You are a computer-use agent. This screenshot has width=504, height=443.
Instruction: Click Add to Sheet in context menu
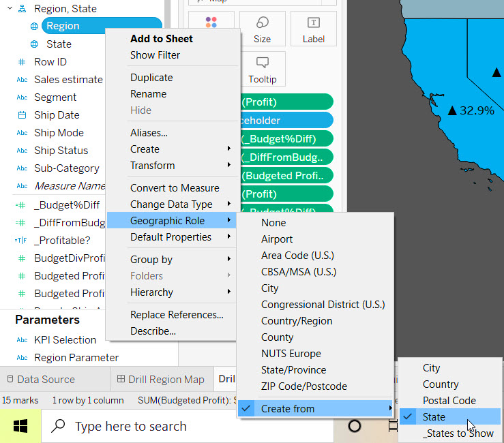tap(162, 39)
